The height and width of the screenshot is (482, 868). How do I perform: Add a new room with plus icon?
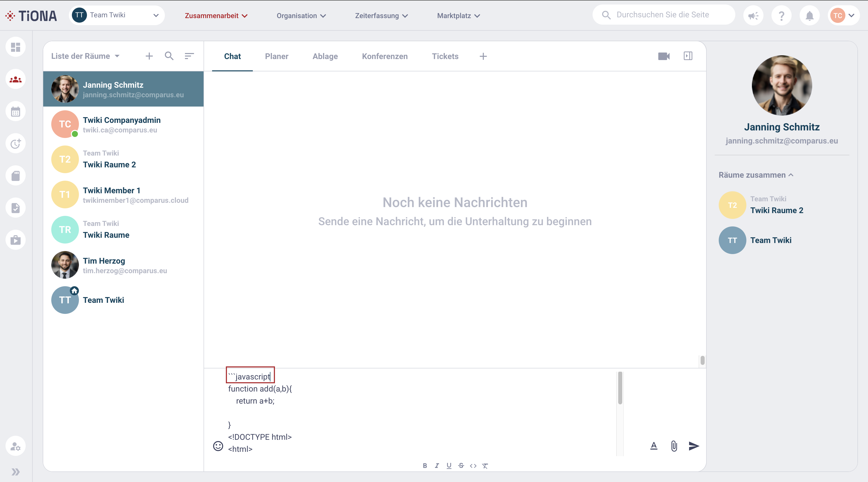click(x=149, y=56)
